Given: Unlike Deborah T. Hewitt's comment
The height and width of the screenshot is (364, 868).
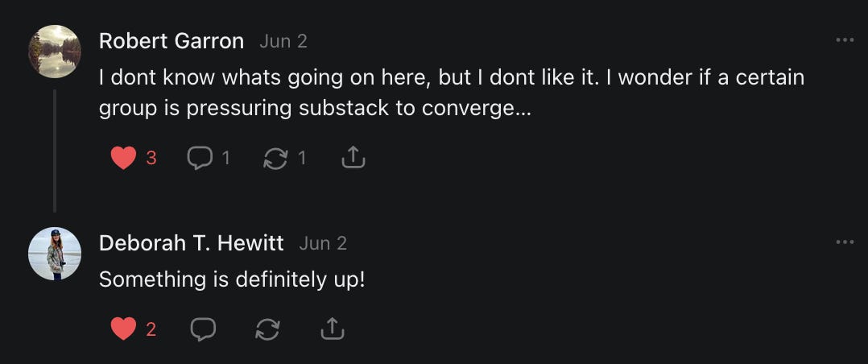Looking at the screenshot, I should (123, 329).
